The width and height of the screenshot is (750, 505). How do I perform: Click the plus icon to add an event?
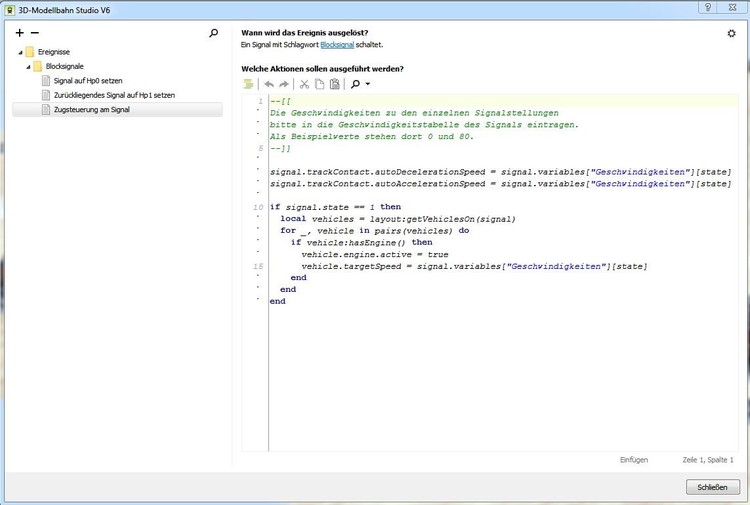click(x=19, y=33)
